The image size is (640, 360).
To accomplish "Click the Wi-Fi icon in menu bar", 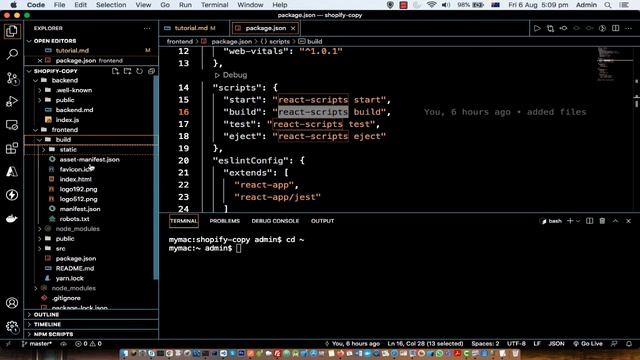I will (x=431, y=5).
